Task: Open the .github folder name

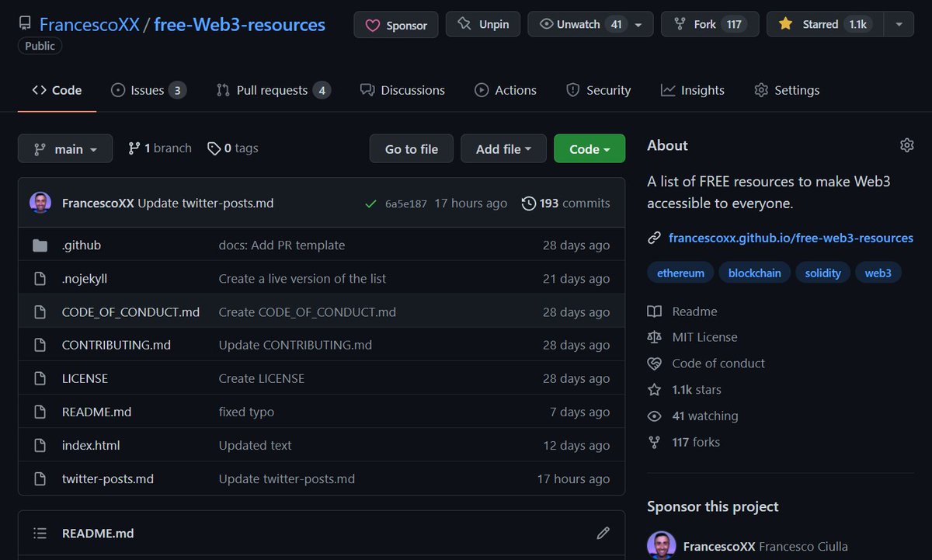Action: click(82, 245)
